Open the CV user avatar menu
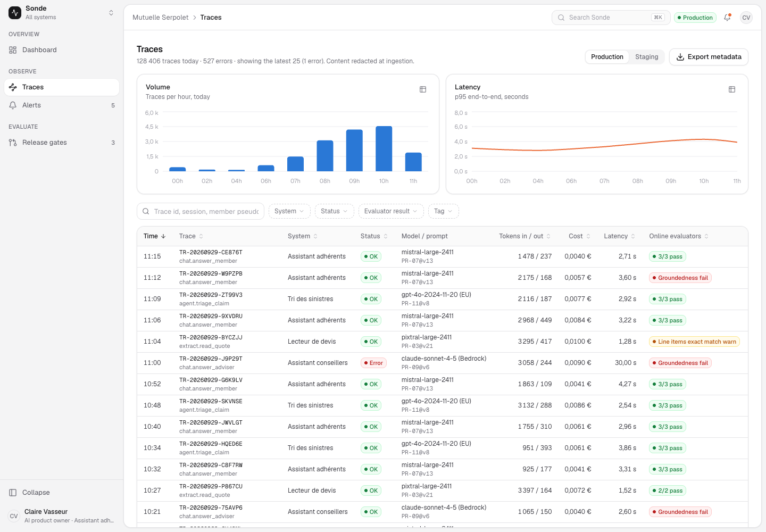The image size is (766, 532). 746,18
